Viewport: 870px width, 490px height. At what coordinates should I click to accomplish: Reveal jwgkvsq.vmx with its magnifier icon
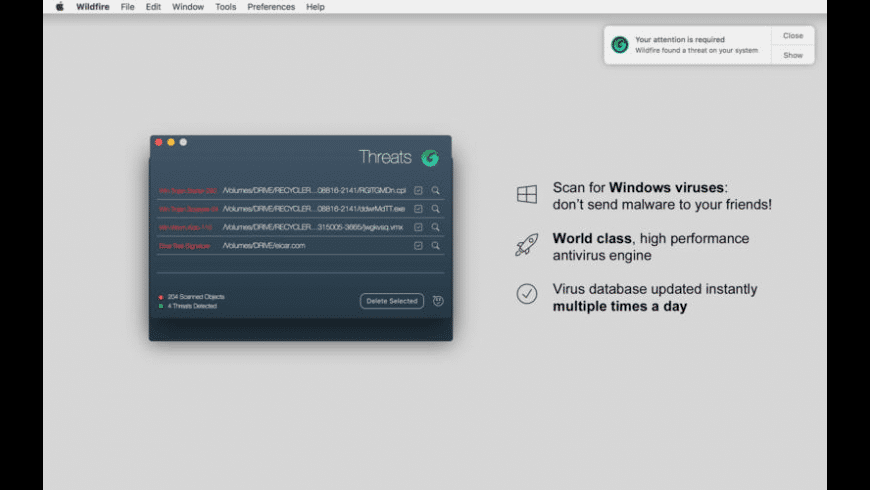(436, 227)
